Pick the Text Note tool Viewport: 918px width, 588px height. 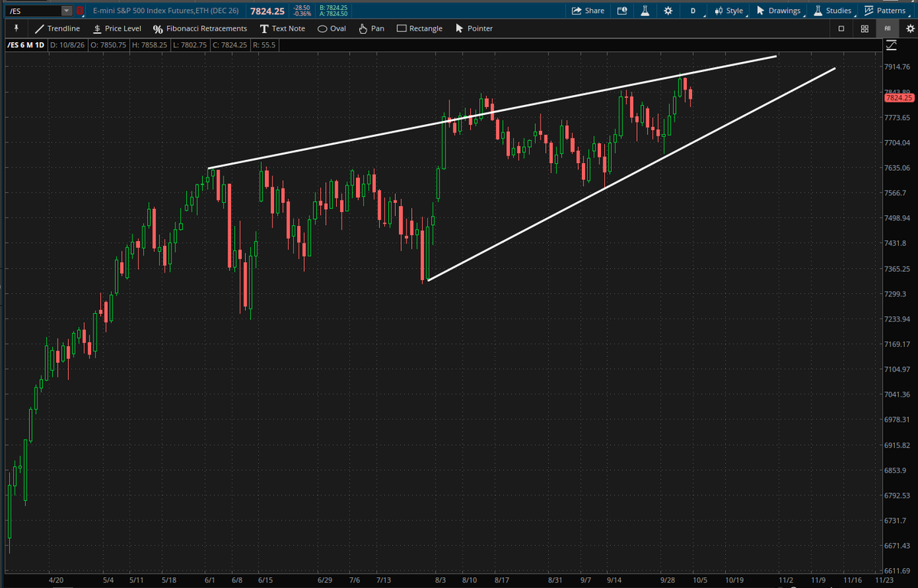pos(283,28)
